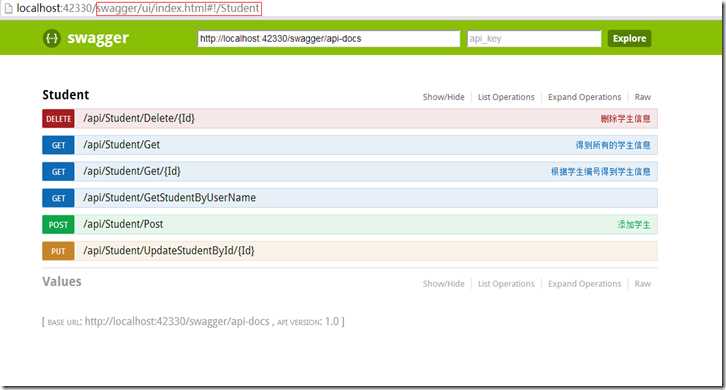Click GET badge for /api/Student/Get

pyautogui.click(x=58, y=145)
